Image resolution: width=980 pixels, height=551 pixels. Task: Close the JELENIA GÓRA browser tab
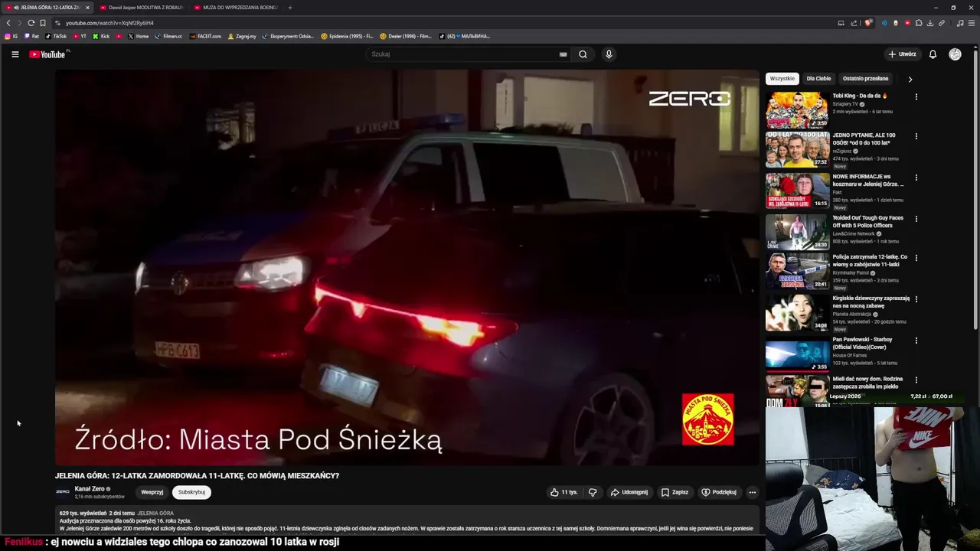coord(87,8)
